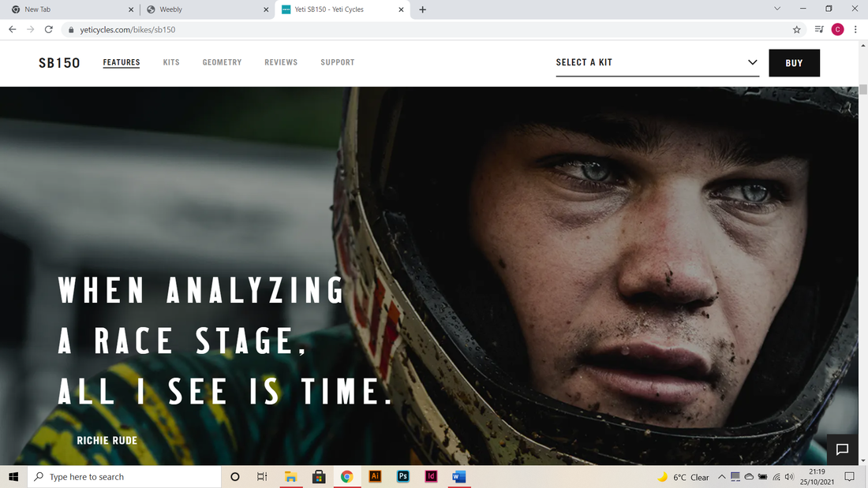868x488 pixels.
Task: Open the OneDrive cloud tray icon
Action: tap(749, 476)
